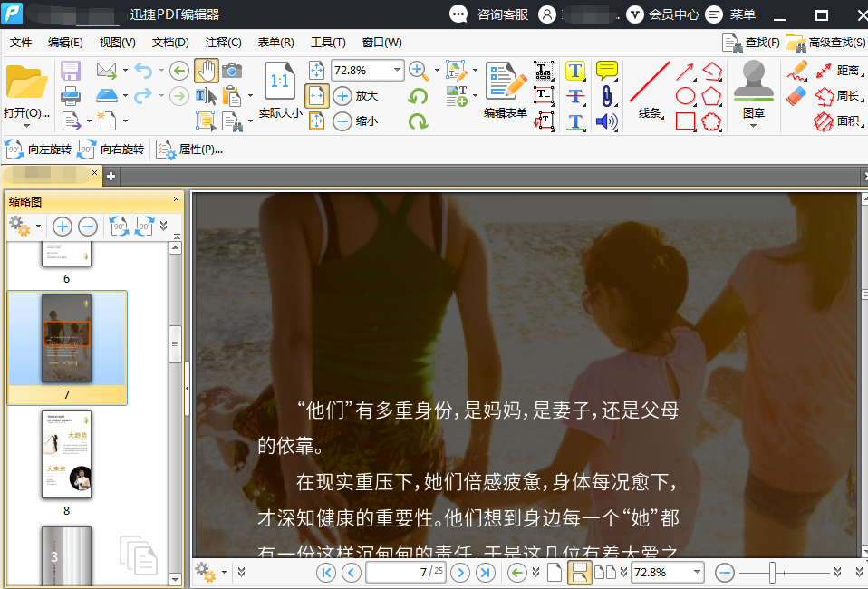Set view to actual size 1:1
The image size is (868, 589).
click(280, 90)
